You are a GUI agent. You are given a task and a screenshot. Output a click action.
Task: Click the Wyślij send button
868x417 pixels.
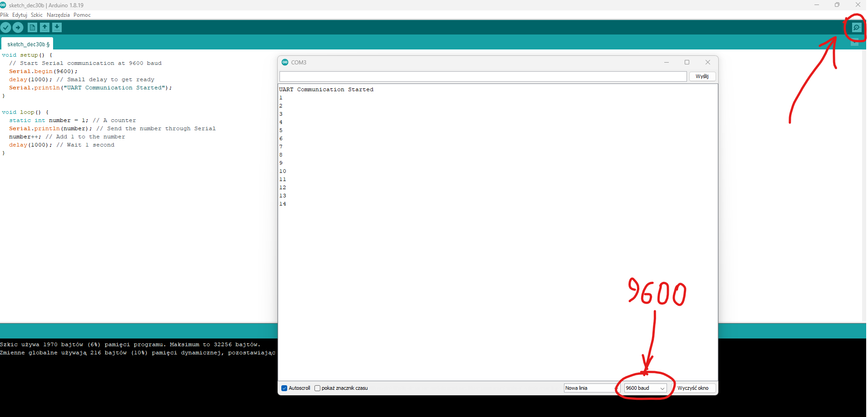tap(702, 76)
